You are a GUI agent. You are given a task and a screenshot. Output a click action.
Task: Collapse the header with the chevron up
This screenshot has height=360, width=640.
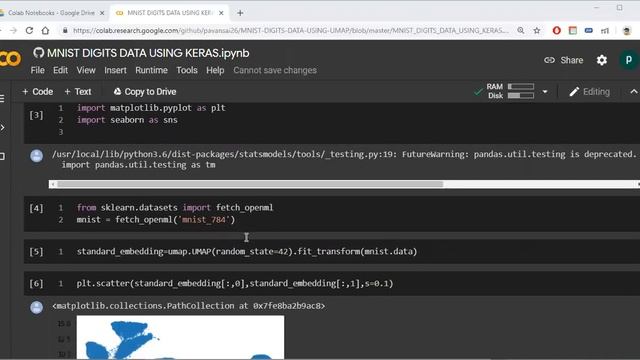pyautogui.click(x=633, y=91)
